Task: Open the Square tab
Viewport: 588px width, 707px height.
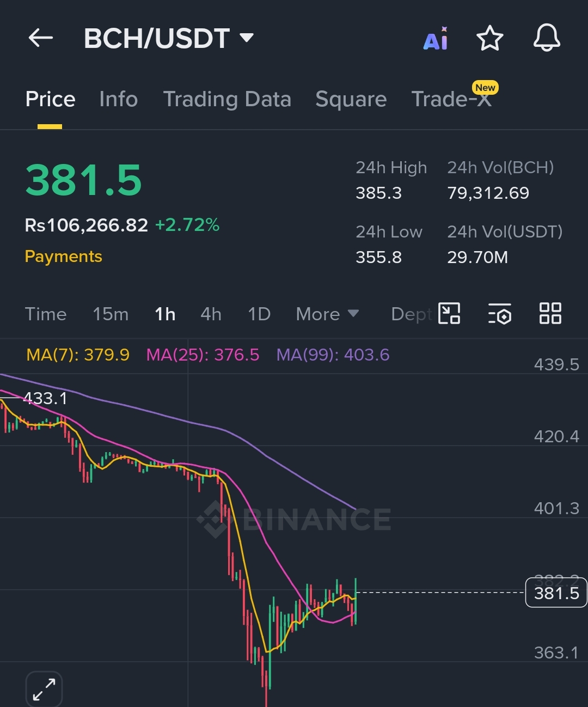Action: tap(351, 99)
